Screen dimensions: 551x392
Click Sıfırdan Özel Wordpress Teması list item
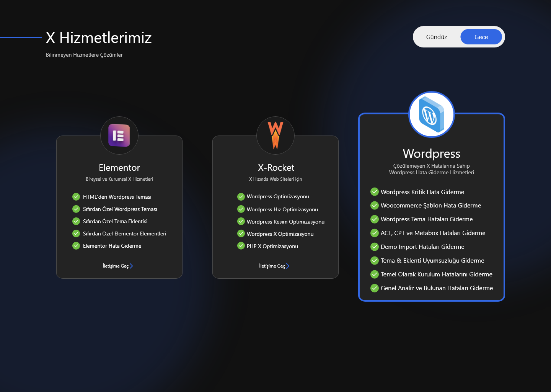pos(120,209)
